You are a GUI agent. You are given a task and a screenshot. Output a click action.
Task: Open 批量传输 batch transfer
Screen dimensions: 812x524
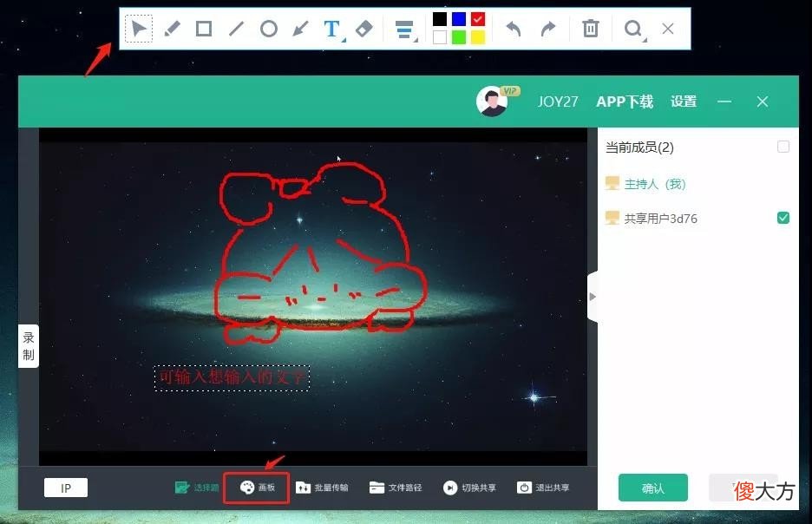[322, 488]
